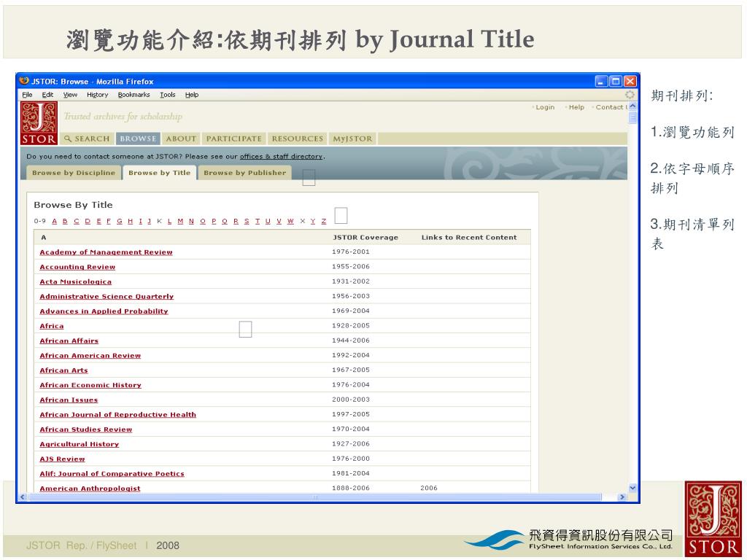Click the 2006 recent content link

click(429, 488)
